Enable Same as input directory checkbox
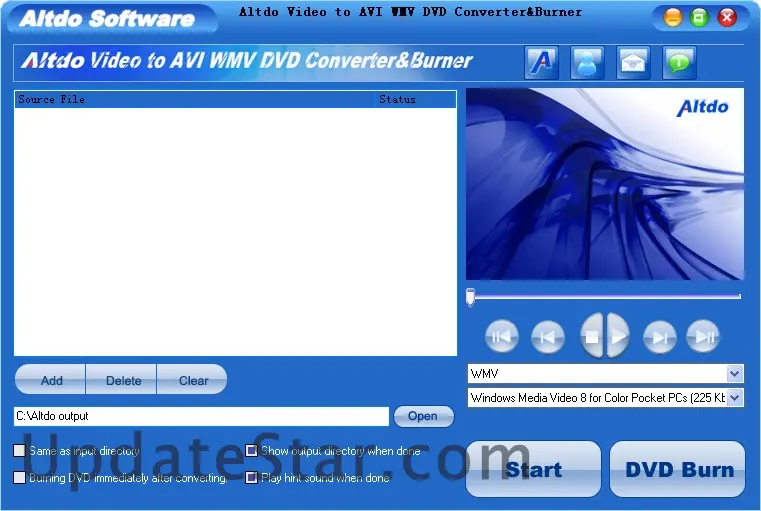 (19, 451)
